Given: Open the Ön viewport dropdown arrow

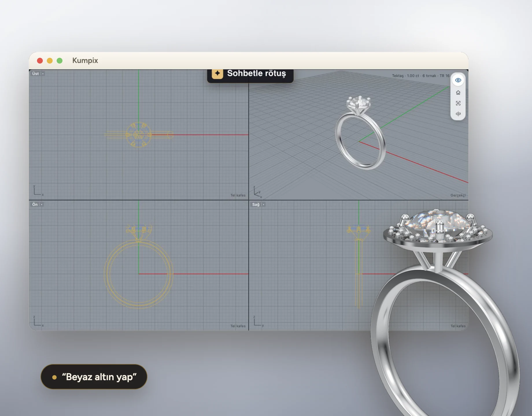Looking at the screenshot, I should (x=42, y=205).
